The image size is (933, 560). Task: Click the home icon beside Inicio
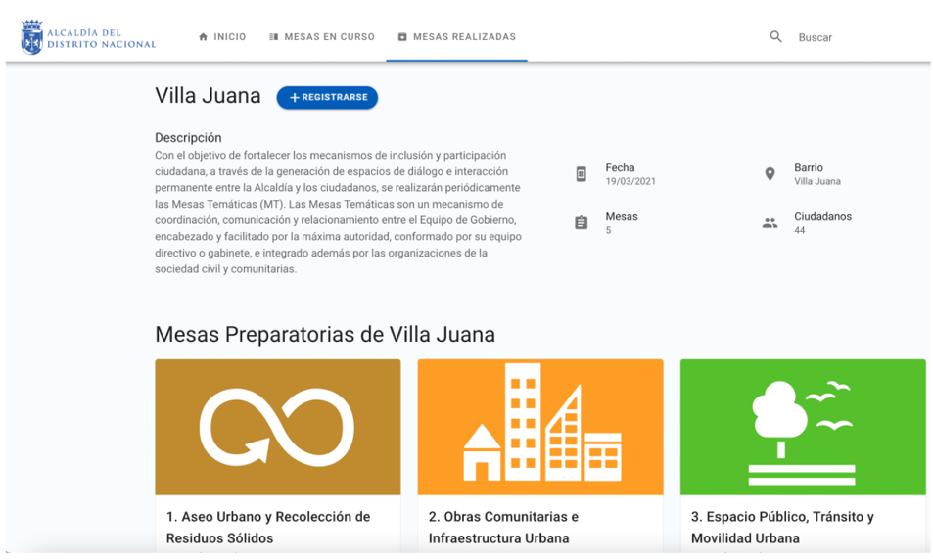click(203, 37)
